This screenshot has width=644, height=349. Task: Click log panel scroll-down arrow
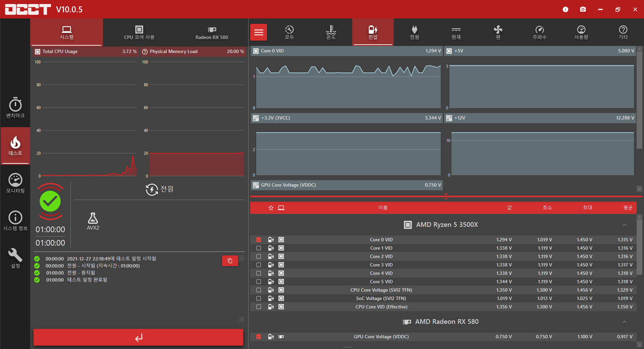pyautogui.click(x=242, y=319)
